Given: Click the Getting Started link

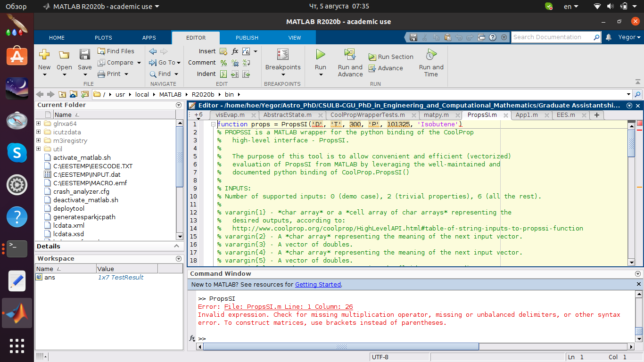Looking at the screenshot, I should tap(317, 285).
